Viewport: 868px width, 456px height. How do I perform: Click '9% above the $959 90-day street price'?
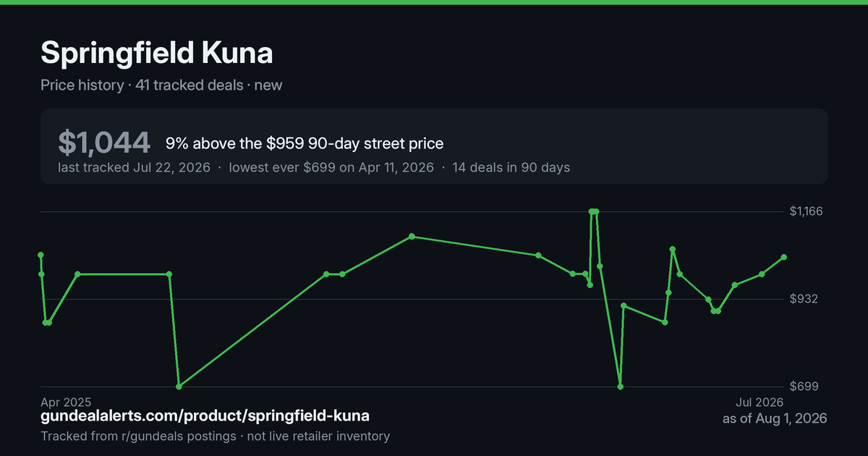click(x=305, y=143)
